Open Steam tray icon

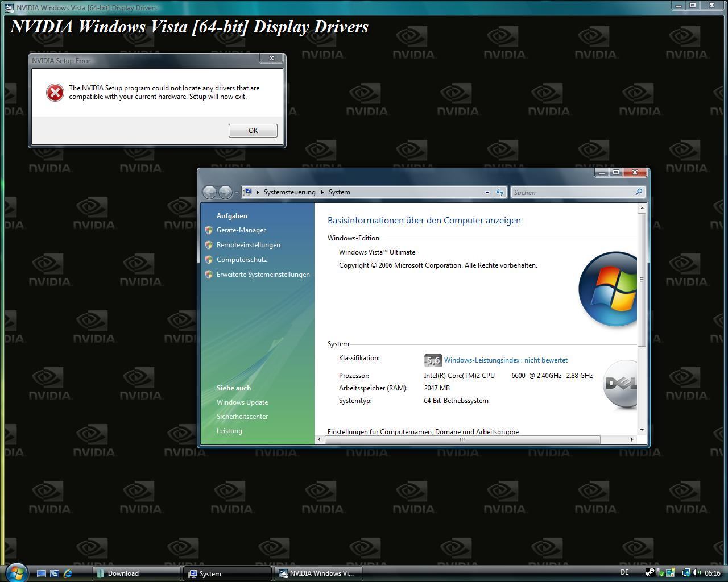(650, 573)
